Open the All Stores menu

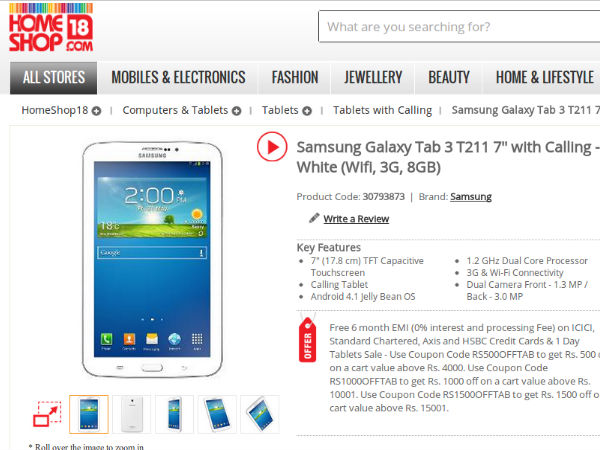point(54,78)
